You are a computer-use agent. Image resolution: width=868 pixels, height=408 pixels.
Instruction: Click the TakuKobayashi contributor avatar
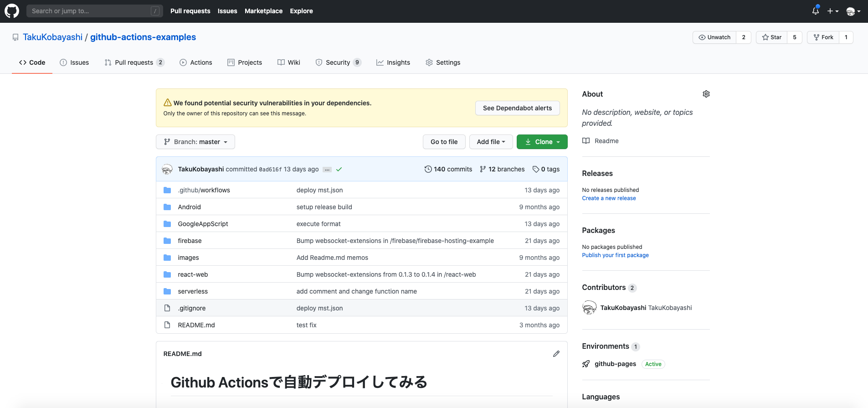590,308
